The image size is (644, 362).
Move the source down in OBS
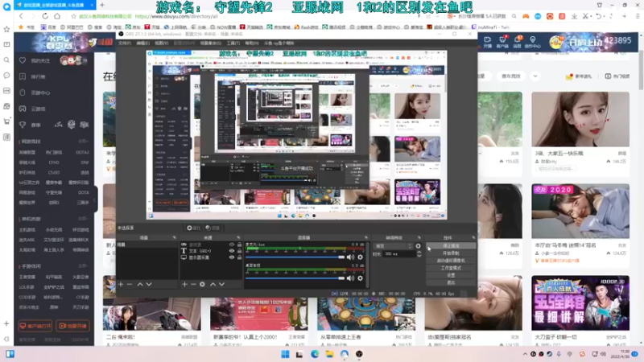222,284
